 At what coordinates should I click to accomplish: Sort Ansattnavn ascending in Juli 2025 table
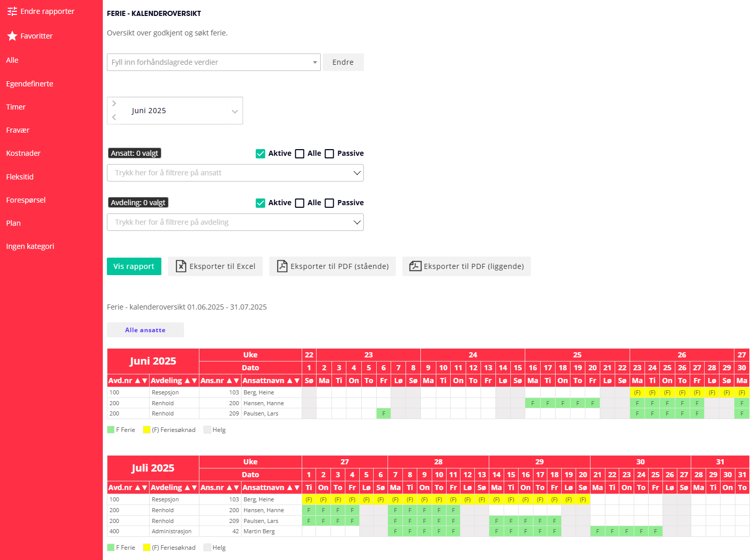tap(290, 487)
